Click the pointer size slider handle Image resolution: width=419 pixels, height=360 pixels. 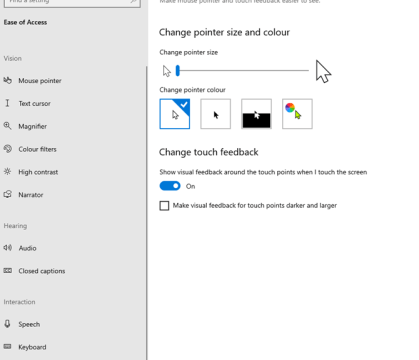tap(178, 71)
